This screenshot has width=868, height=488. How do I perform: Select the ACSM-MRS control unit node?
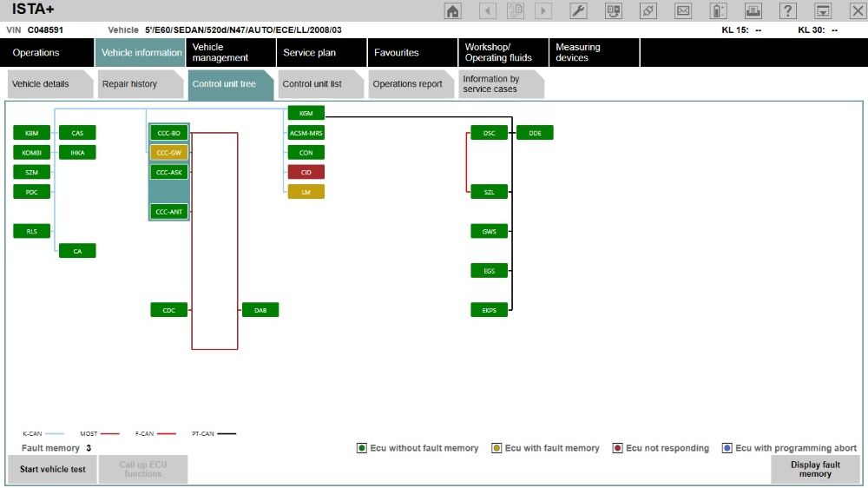306,133
